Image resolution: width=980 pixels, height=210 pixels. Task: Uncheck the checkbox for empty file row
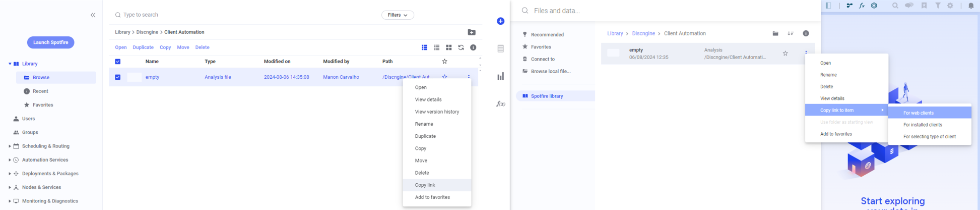coord(117,77)
